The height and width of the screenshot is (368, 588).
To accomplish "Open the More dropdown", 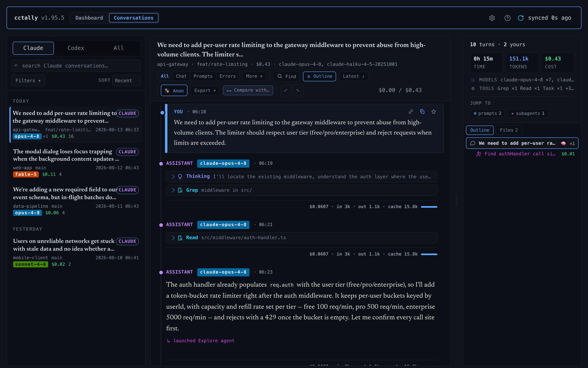I will 254,76.
